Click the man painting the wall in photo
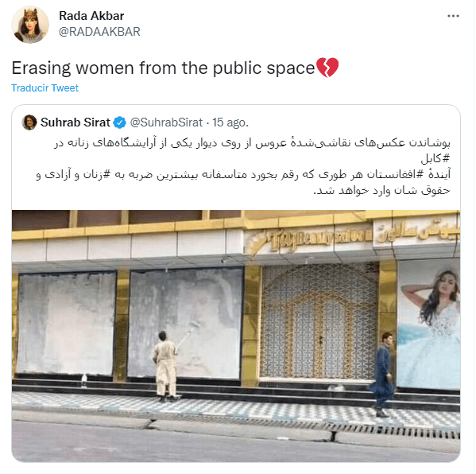This screenshot has height=474, width=476. [165, 367]
